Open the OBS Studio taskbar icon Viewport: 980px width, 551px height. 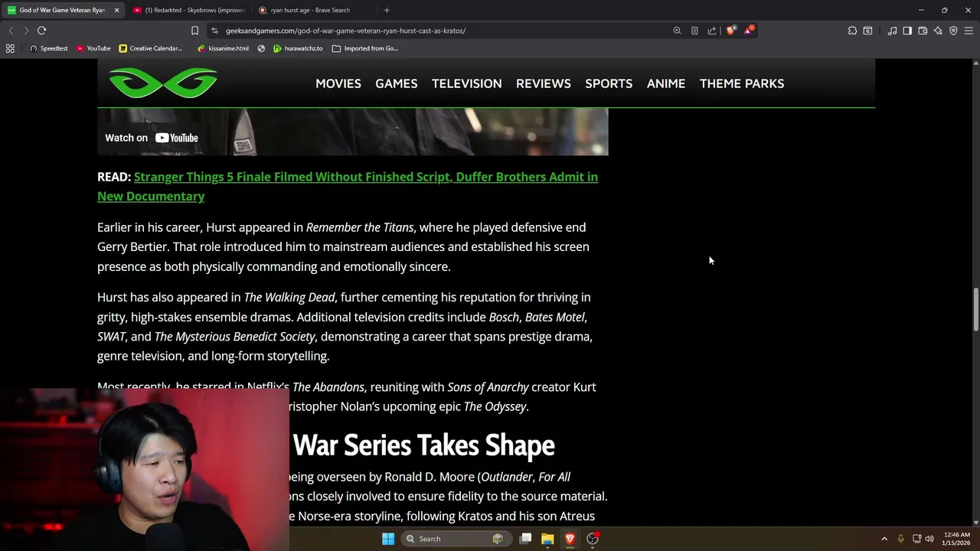pos(592,539)
